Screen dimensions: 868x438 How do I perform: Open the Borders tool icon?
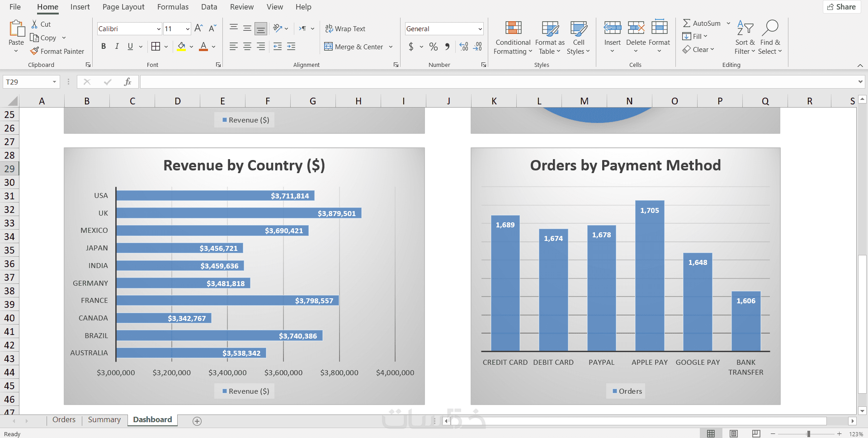[x=156, y=47]
